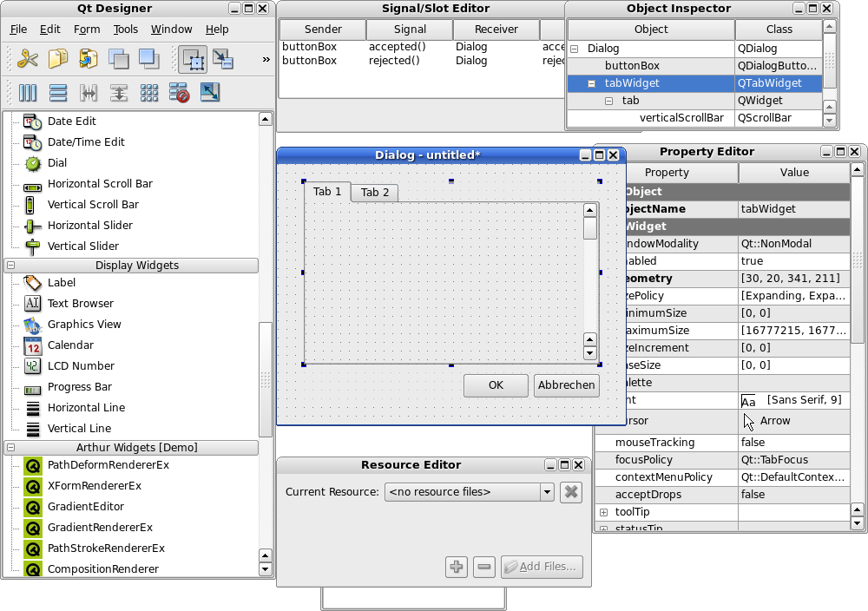This screenshot has width=868, height=611.
Task: Open the Form menu
Action: (x=87, y=30)
